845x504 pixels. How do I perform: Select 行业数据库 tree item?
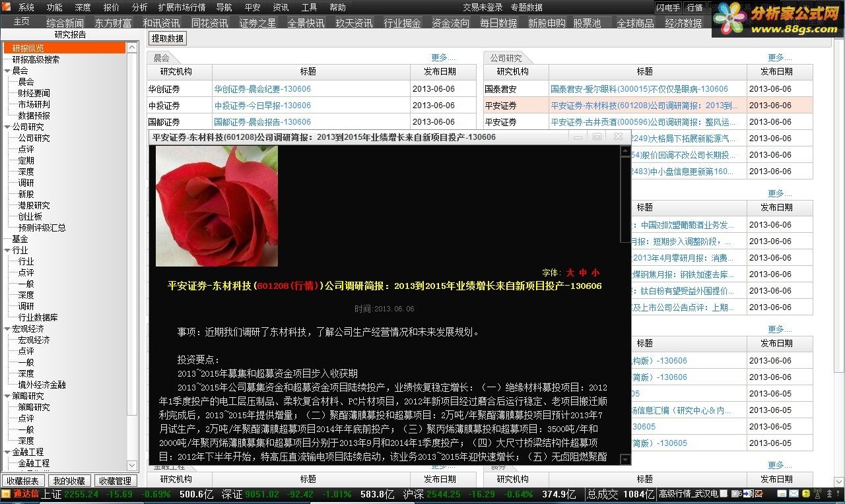pyautogui.click(x=38, y=317)
